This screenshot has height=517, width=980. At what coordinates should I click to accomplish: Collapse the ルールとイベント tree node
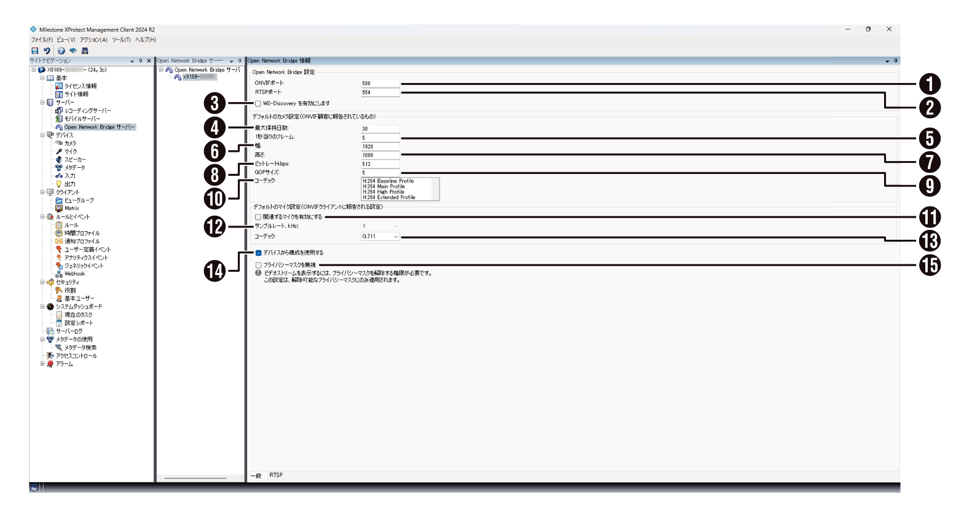pos(42,216)
